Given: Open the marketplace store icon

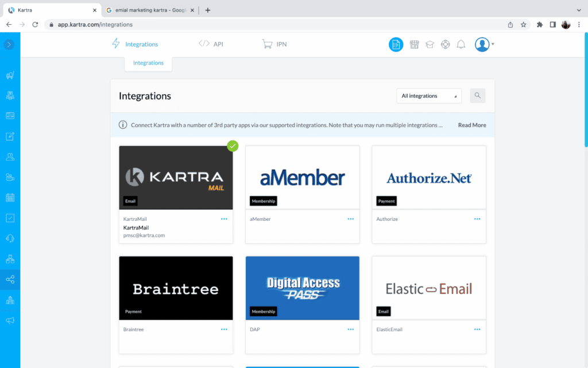Looking at the screenshot, I should pos(415,45).
